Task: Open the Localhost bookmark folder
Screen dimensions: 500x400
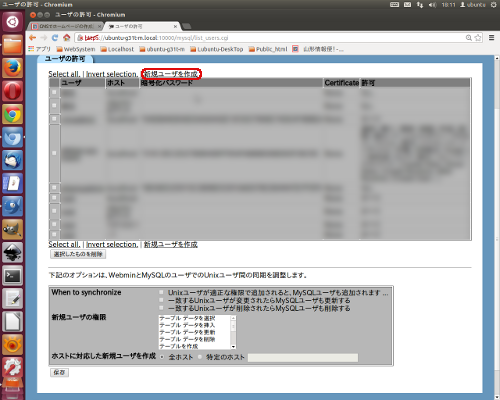Action: click(117, 49)
